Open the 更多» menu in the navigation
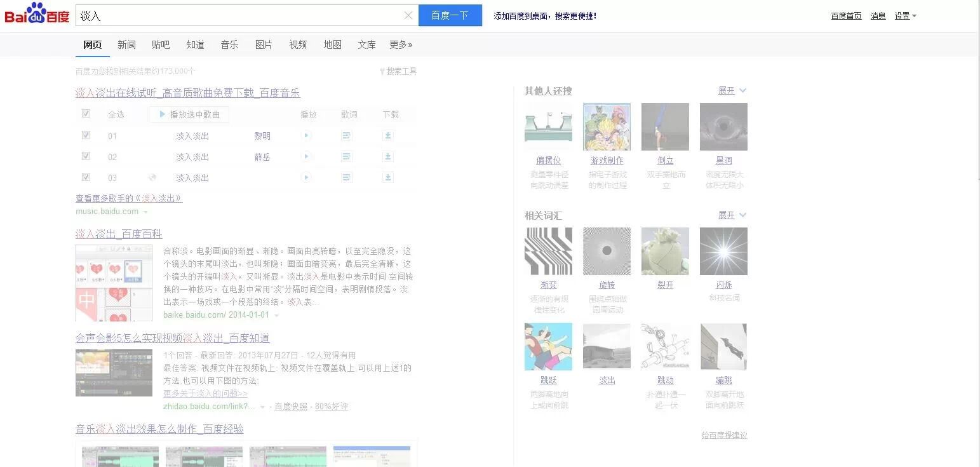 401,44
